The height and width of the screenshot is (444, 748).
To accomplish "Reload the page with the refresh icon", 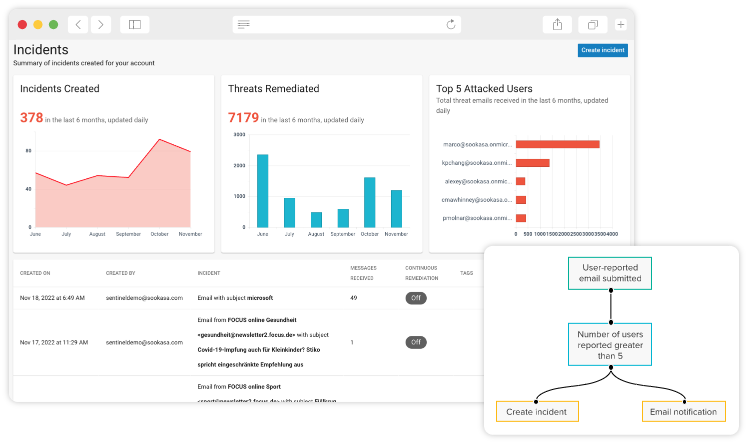I will click(451, 24).
